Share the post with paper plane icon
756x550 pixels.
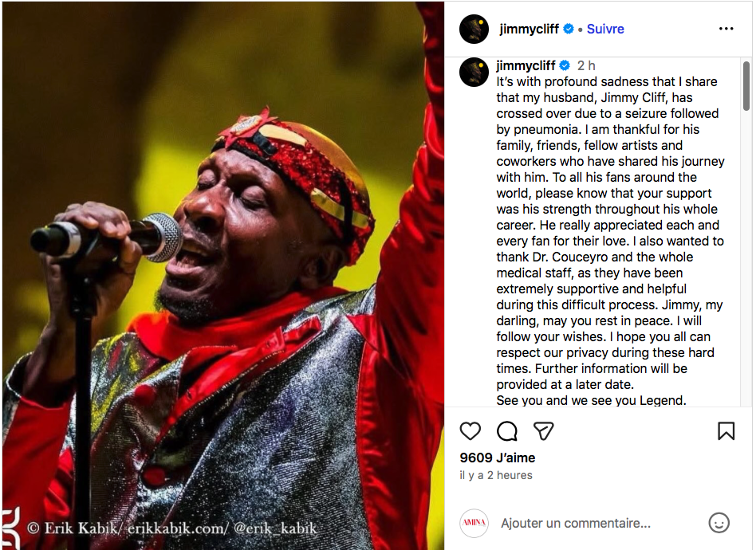pyautogui.click(x=543, y=431)
